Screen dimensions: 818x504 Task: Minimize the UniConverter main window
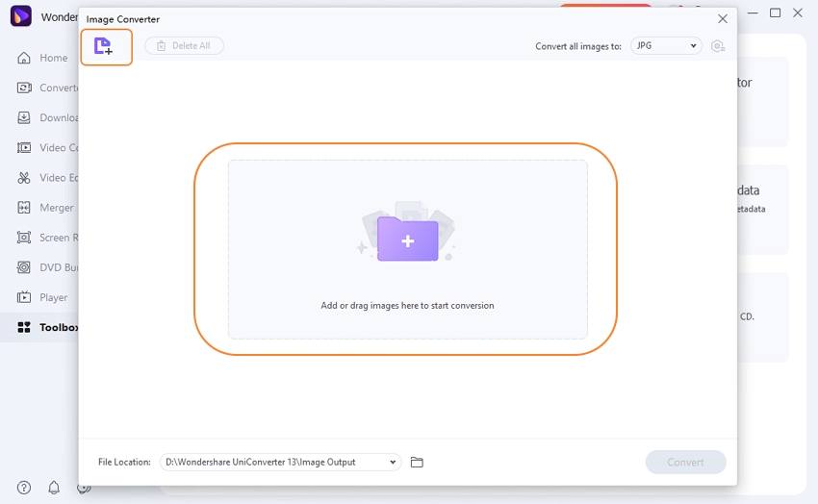(x=753, y=13)
